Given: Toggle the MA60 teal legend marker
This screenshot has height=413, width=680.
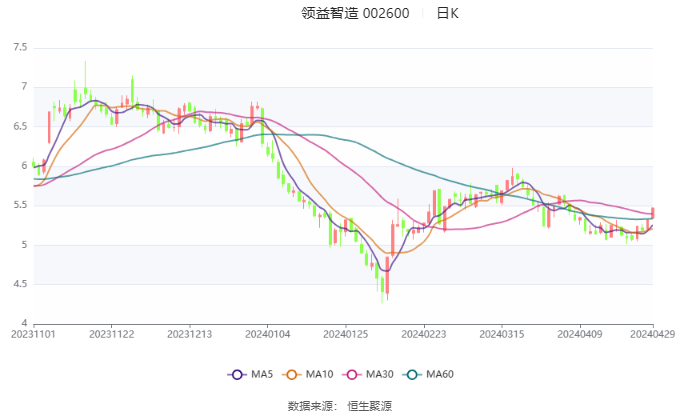Looking at the screenshot, I should click(412, 375).
